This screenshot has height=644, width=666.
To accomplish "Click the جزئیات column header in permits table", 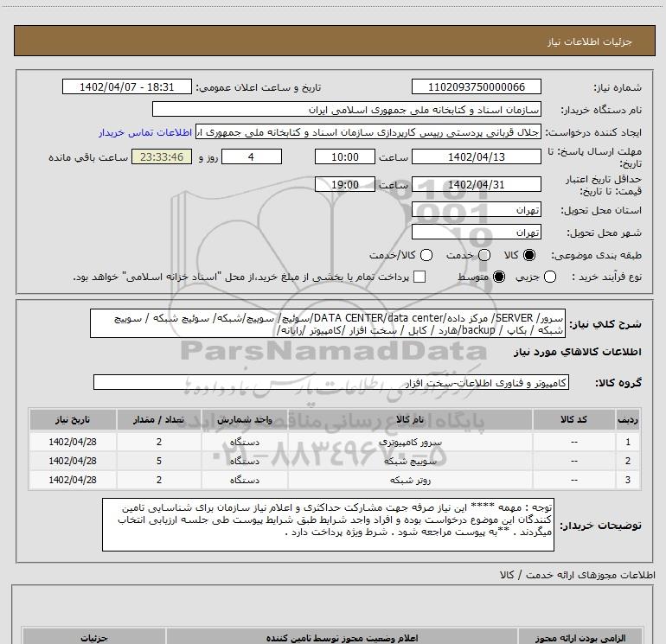I will pos(94,638).
